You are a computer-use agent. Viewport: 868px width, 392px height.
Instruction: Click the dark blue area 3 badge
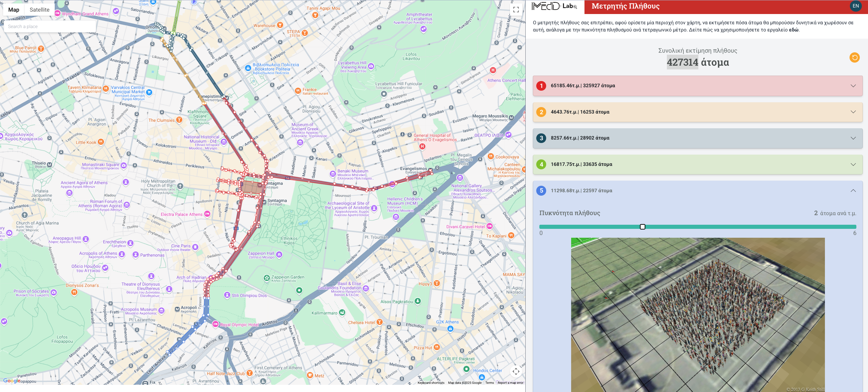pos(541,138)
